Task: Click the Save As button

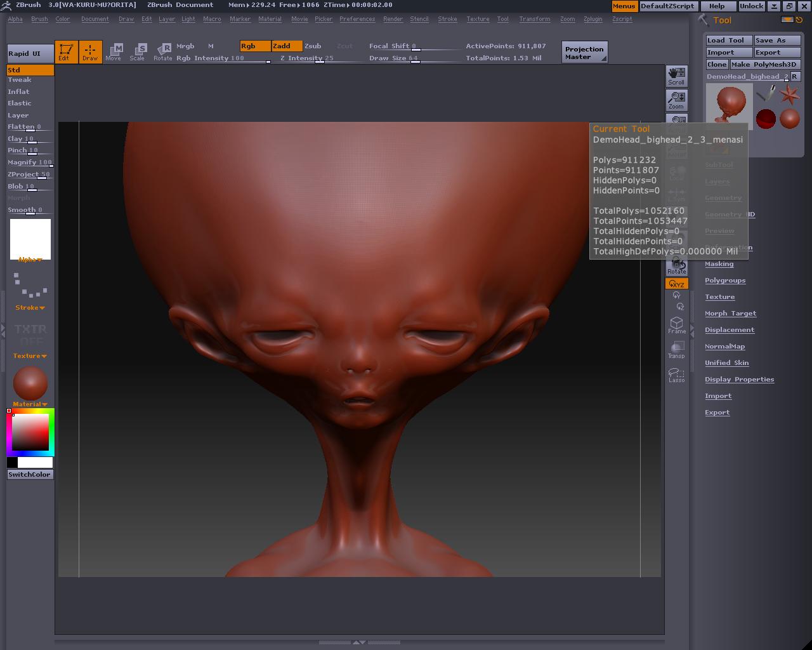Action: tap(778, 40)
